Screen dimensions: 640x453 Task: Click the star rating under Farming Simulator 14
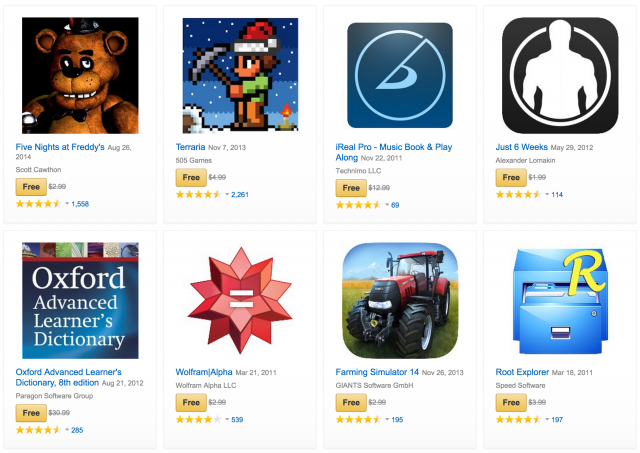click(358, 420)
